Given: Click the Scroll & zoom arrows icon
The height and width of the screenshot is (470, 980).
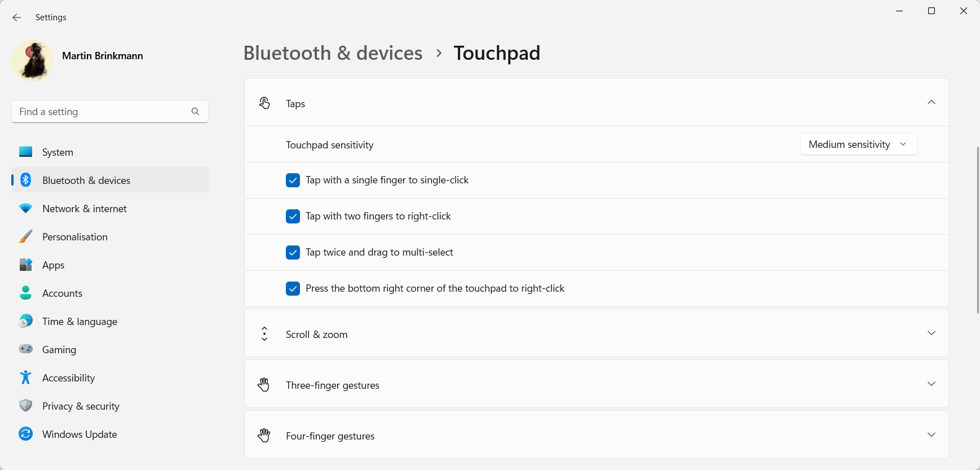Looking at the screenshot, I should click(264, 333).
